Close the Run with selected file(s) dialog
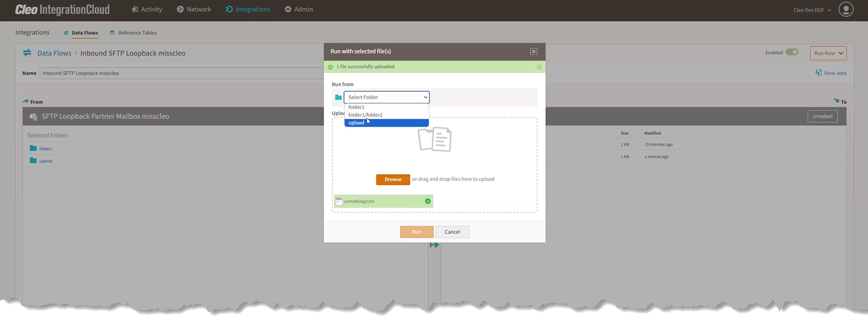This screenshot has height=316, width=868. pyautogui.click(x=534, y=51)
